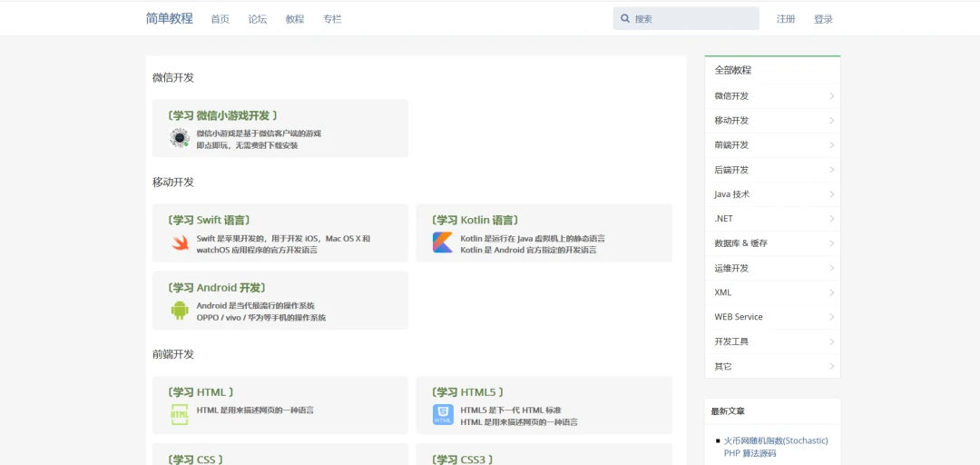Open the 学习 Kotlin 语言 tutorial link
The width and height of the screenshot is (980, 465).
point(475,220)
